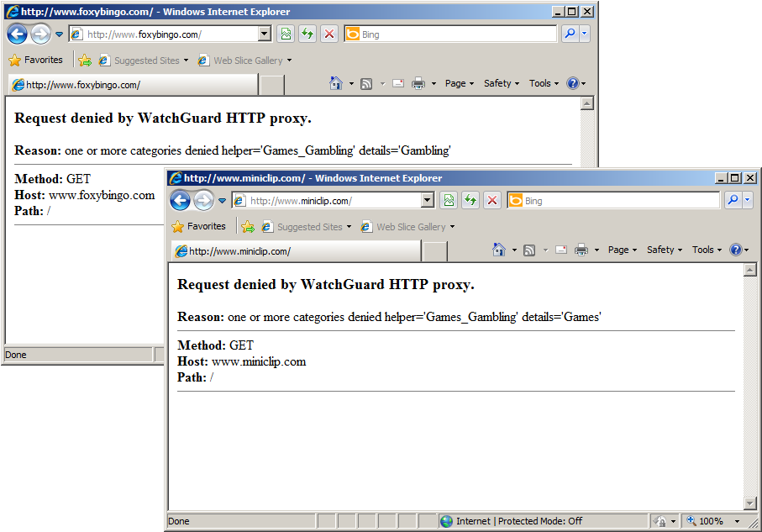The height and width of the screenshot is (532, 762).
Task: Expand Print dropdown arrow in miniclip window
Action: coord(596,250)
